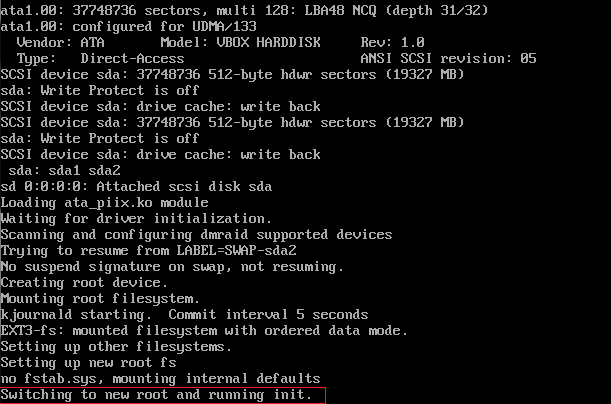The height and width of the screenshot is (404, 611).
Task: Click the 'LBA48 NCQ (depth 31/32)' text
Action: [x=396, y=10]
